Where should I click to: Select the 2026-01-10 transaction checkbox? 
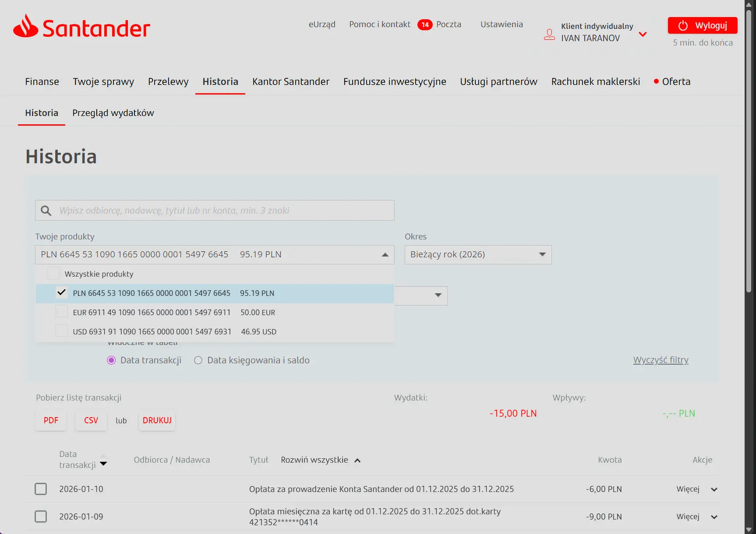(x=41, y=489)
